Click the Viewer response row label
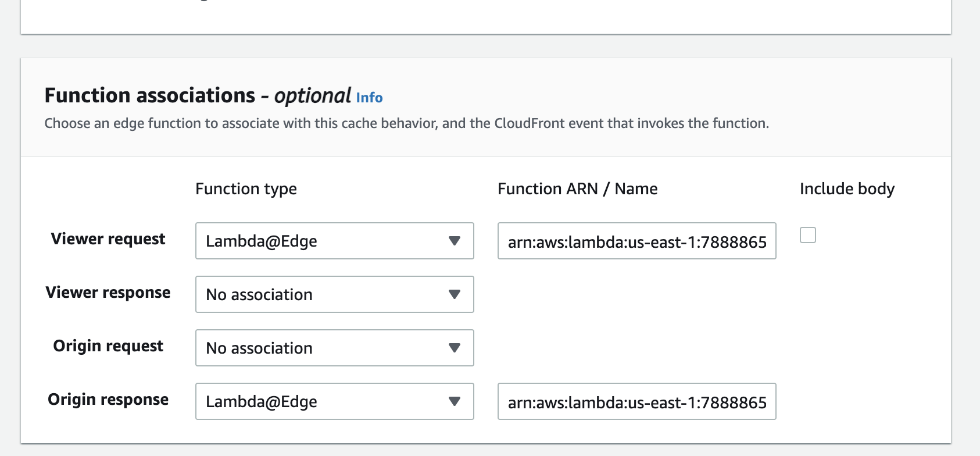 [108, 293]
